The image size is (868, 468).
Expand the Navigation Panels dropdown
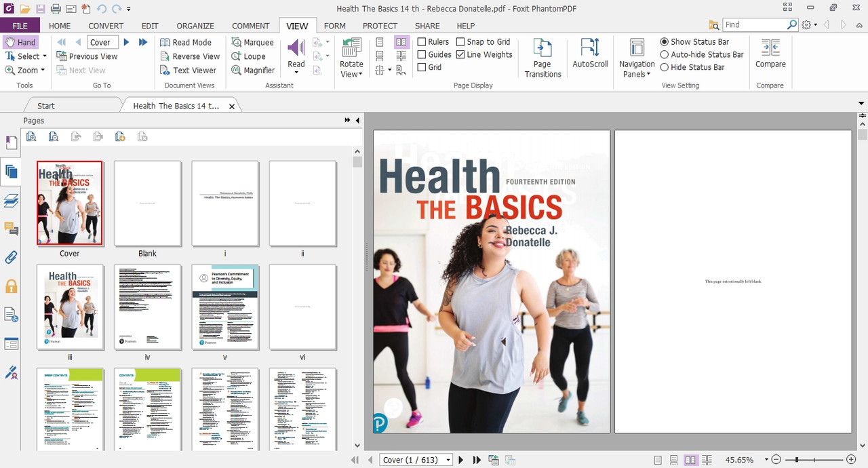(x=648, y=75)
